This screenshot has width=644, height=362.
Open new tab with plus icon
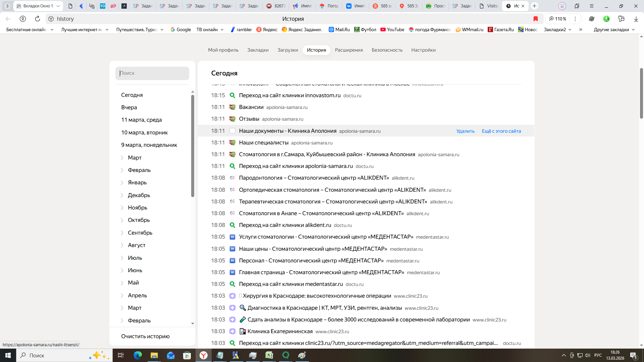click(535, 6)
